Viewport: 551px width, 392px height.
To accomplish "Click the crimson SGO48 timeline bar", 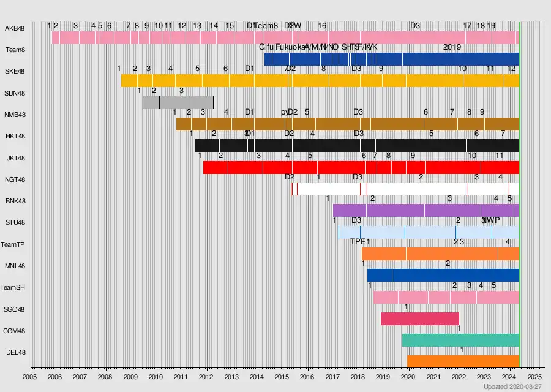I will point(420,318).
